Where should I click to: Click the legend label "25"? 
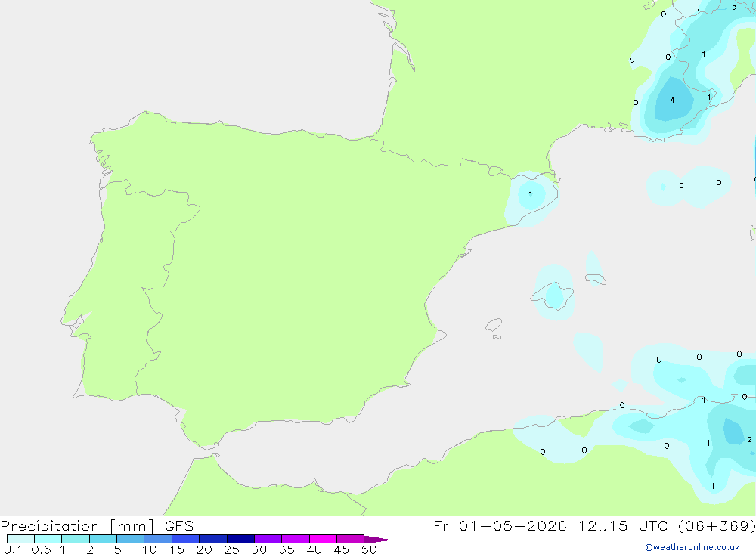click(x=231, y=549)
